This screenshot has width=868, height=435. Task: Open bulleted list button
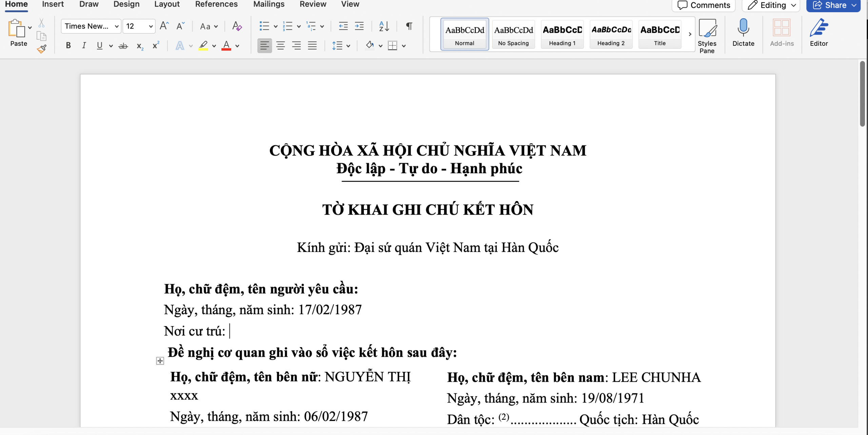264,26
